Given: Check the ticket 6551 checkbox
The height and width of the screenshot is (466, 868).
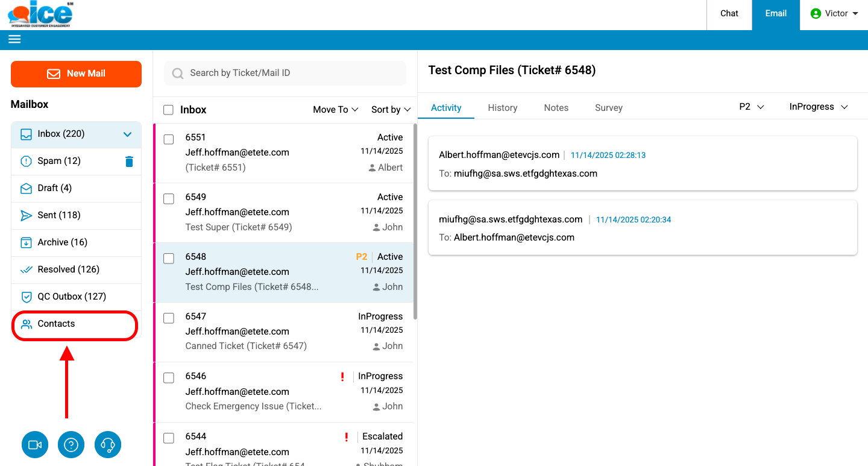Looking at the screenshot, I should [169, 139].
